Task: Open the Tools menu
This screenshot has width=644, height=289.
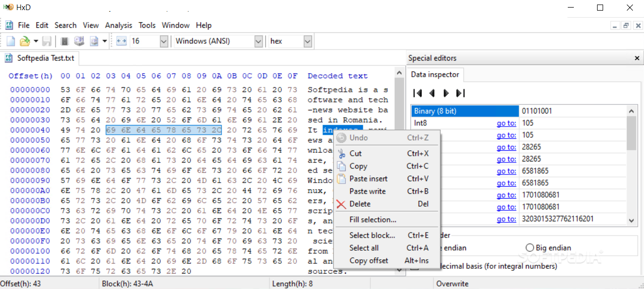Action: coord(147,25)
